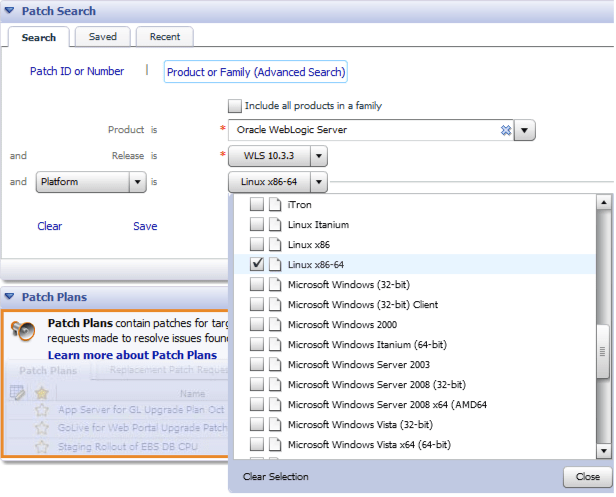This screenshot has width=616, height=497.
Task: Collapse the Patch Search panel
Action: pos(10,11)
